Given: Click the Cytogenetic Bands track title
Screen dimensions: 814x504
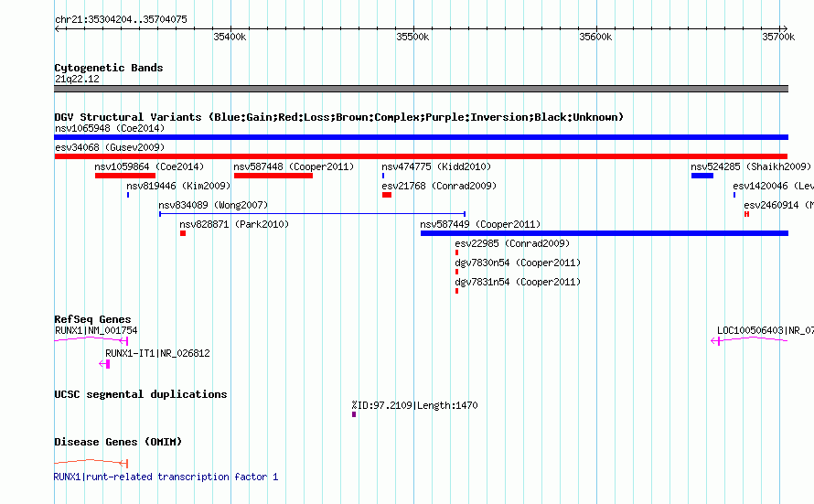Looking at the screenshot, I should [109, 68].
